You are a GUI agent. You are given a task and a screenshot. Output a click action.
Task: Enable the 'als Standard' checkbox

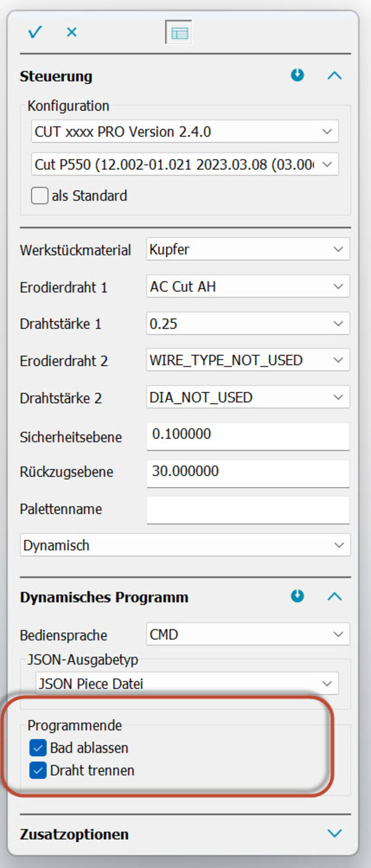point(40,196)
